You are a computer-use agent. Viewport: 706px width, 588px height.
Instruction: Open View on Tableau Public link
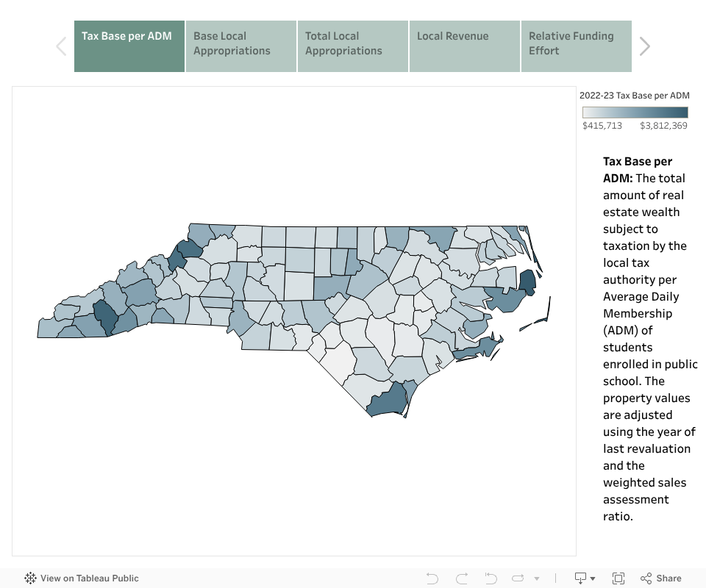(x=82, y=578)
